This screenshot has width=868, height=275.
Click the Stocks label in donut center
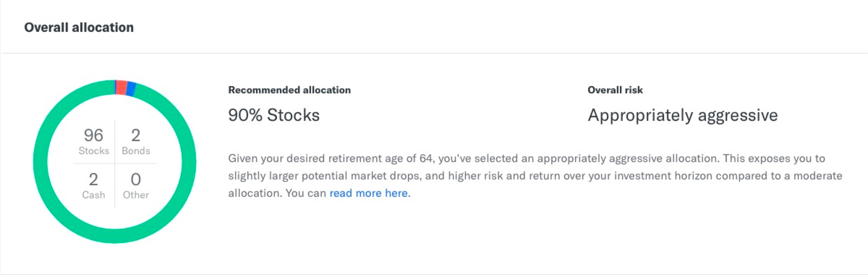click(x=94, y=151)
